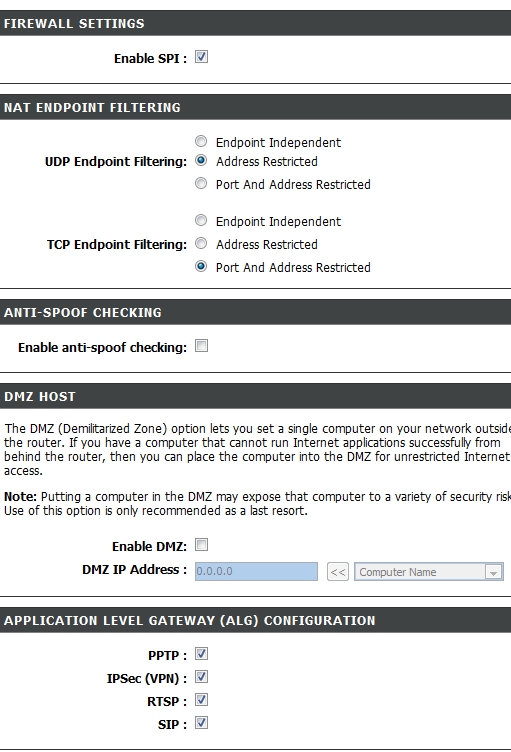Toggle the PPTP ALG checkbox
The height and width of the screenshot is (752, 511).
201,654
